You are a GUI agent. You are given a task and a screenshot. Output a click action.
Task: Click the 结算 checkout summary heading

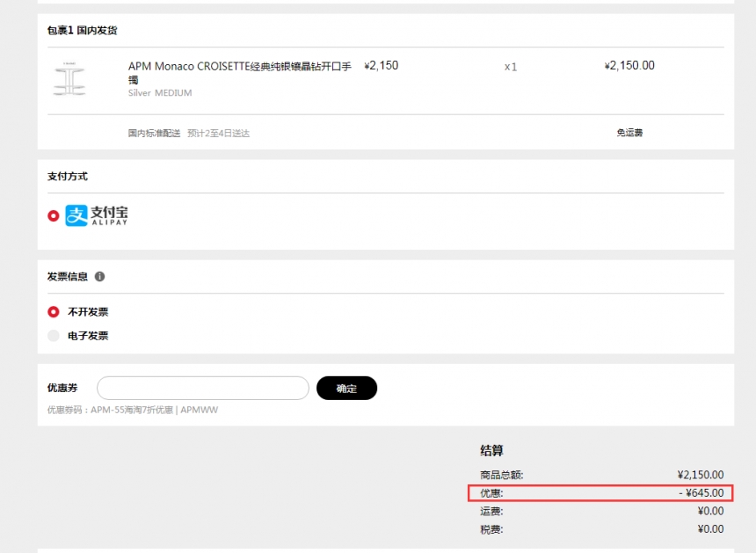(491, 450)
